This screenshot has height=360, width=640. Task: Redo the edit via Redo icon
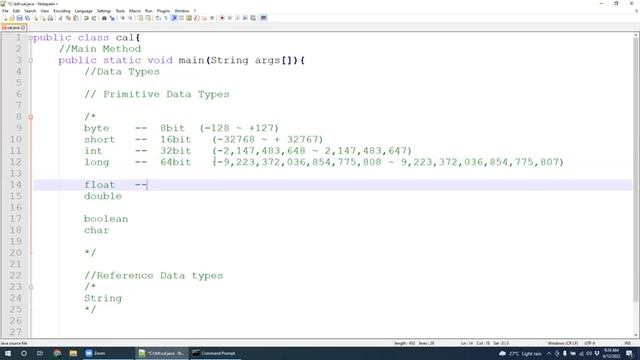pos(94,18)
